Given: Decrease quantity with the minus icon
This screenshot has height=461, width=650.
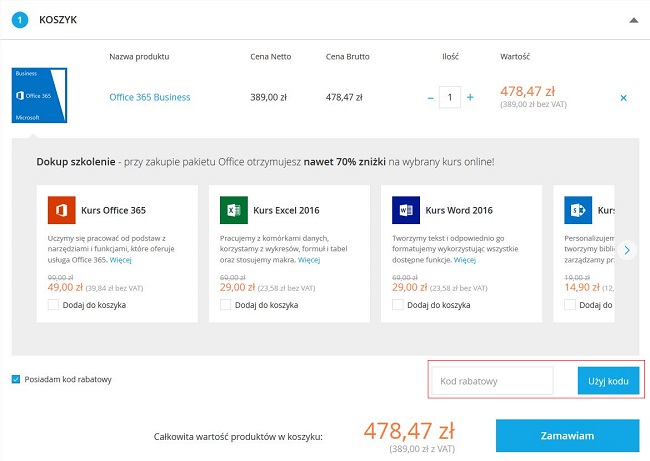Looking at the screenshot, I should (431, 98).
